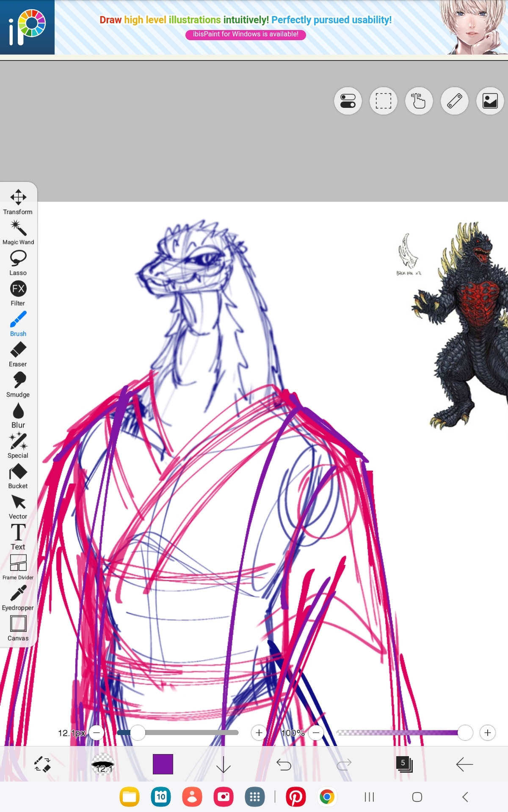
Task: Toggle the stabilizer finger-touch icon
Action: click(x=419, y=101)
